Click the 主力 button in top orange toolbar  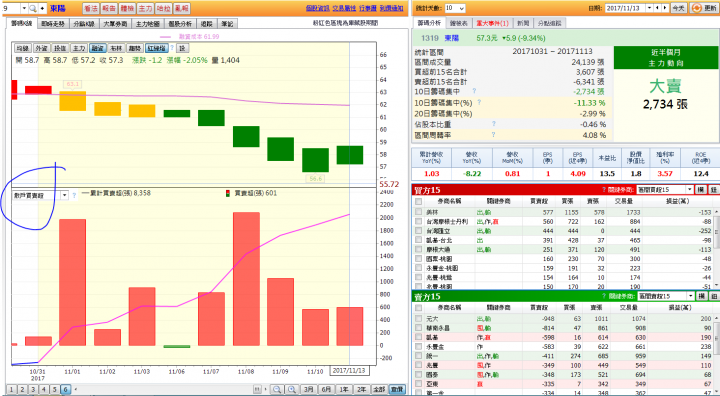point(145,8)
